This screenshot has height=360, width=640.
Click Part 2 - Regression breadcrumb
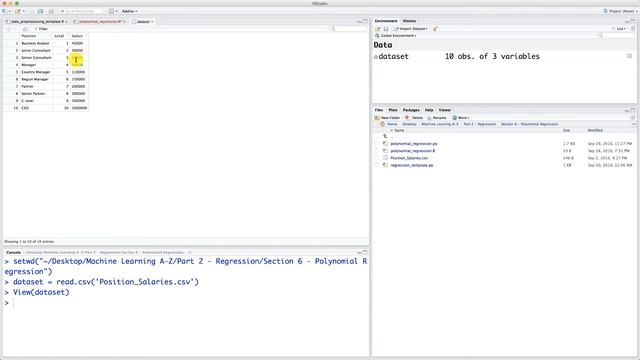(480, 124)
